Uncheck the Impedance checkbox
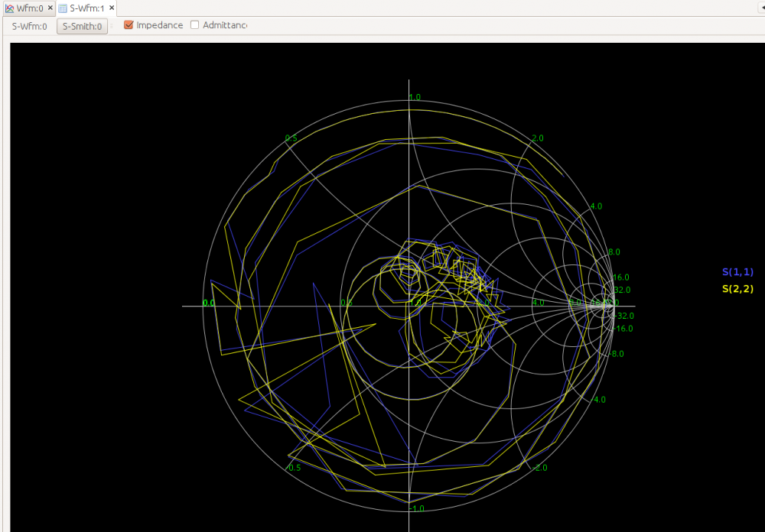Screen dimensions: 765x532 pyautogui.click(x=129, y=25)
